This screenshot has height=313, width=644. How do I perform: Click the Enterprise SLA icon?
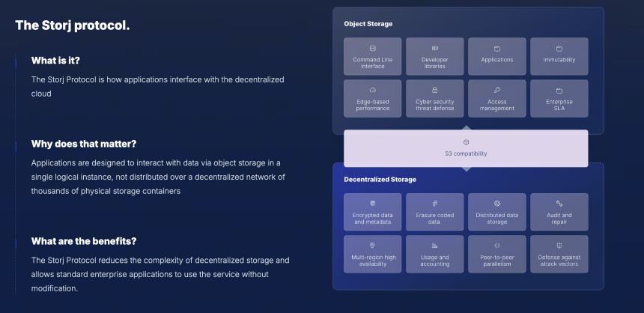[x=559, y=91]
